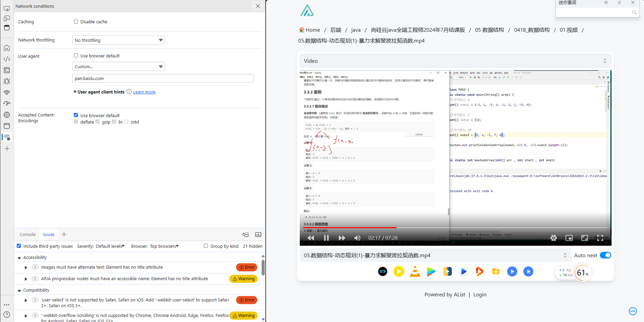
Task: Switch to the Console drawer tab
Action: click(x=28, y=234)
